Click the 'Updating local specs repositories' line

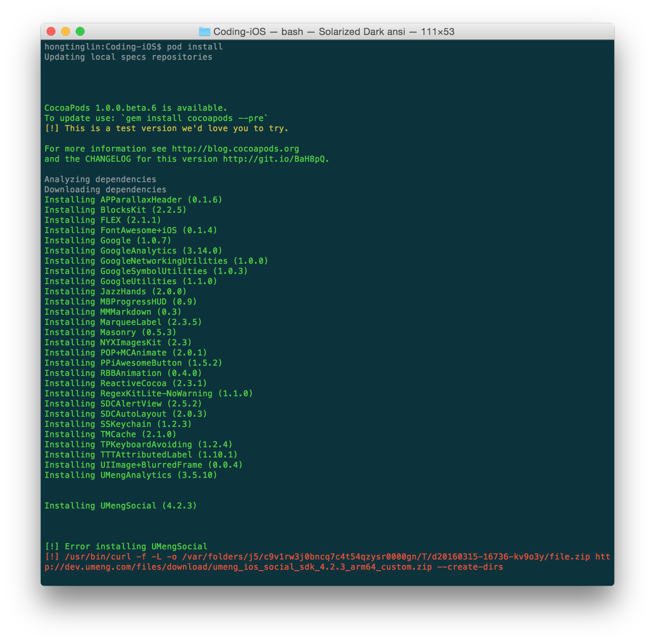pos(128,57)
